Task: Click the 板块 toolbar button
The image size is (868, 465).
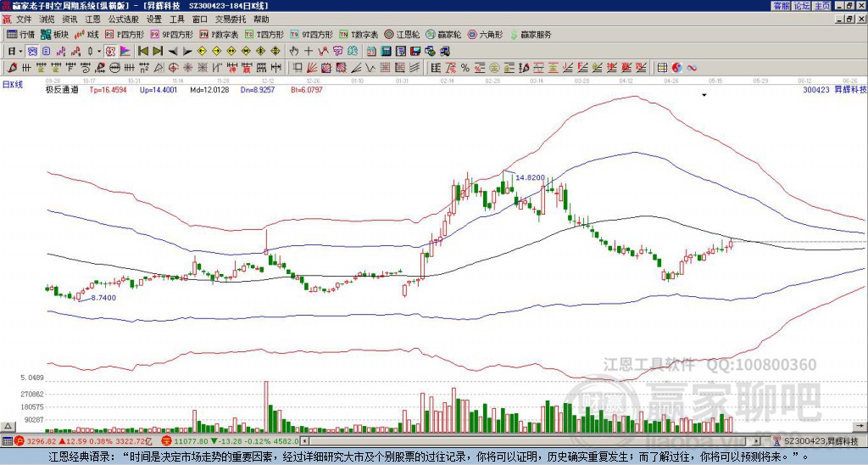Action: click(x=54, y=34)
